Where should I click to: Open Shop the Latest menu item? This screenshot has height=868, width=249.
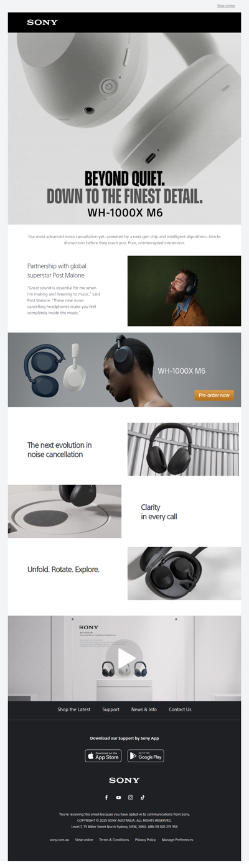coord(74,709)
